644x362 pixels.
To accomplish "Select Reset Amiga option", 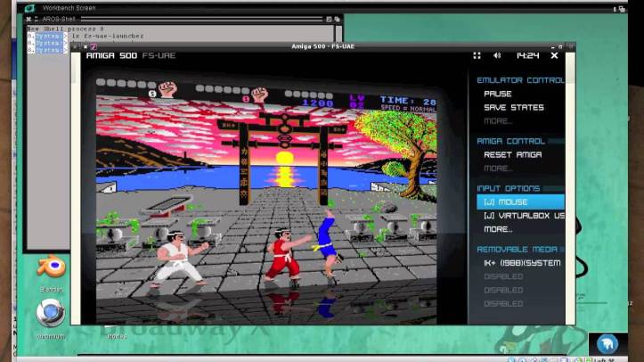I will (512, 154).
